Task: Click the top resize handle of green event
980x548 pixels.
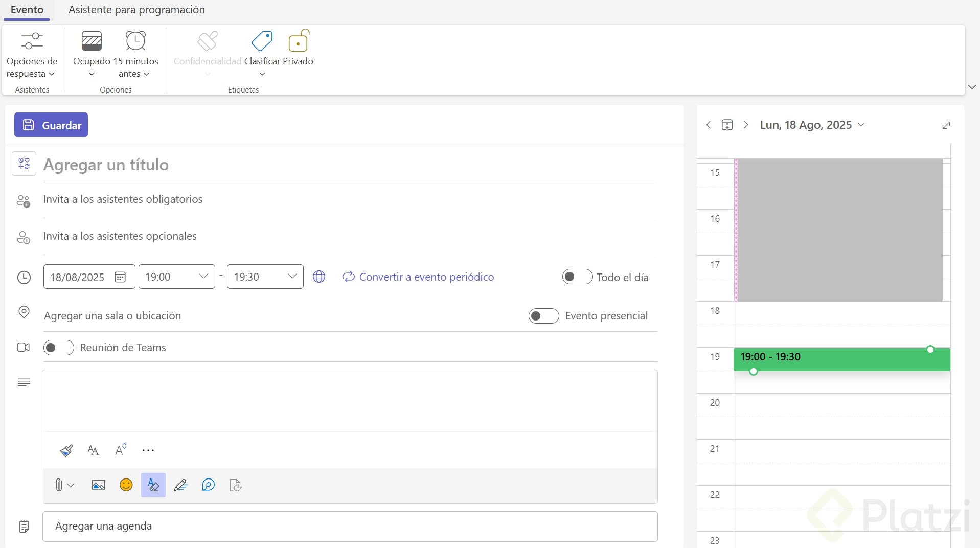Action: [930, 349]
